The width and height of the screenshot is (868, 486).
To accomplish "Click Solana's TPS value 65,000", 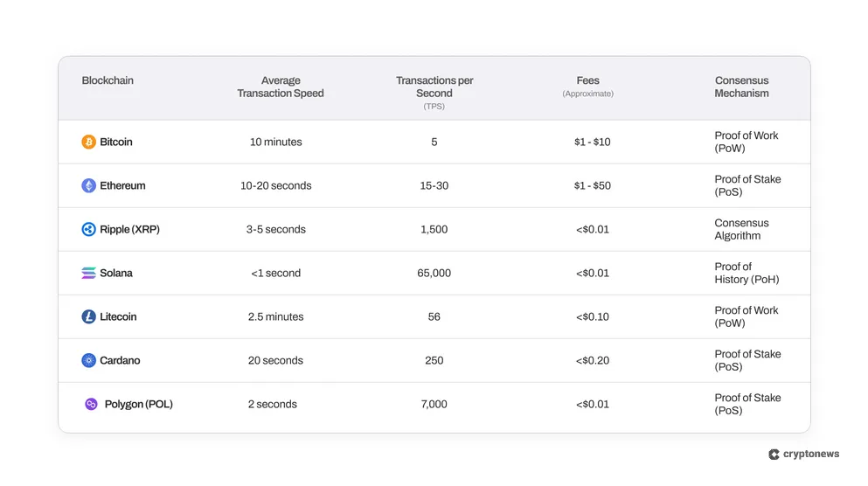I will (434, 273).
